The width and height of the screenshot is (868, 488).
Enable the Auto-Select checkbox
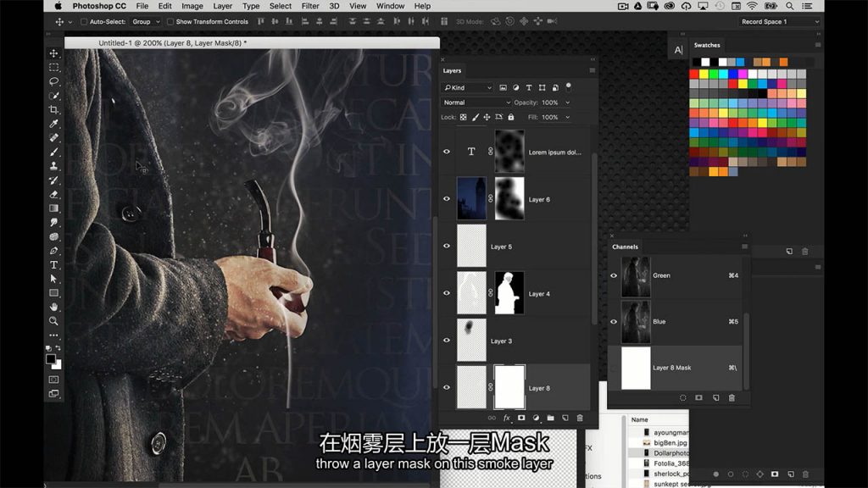click(x=84, y=21)
